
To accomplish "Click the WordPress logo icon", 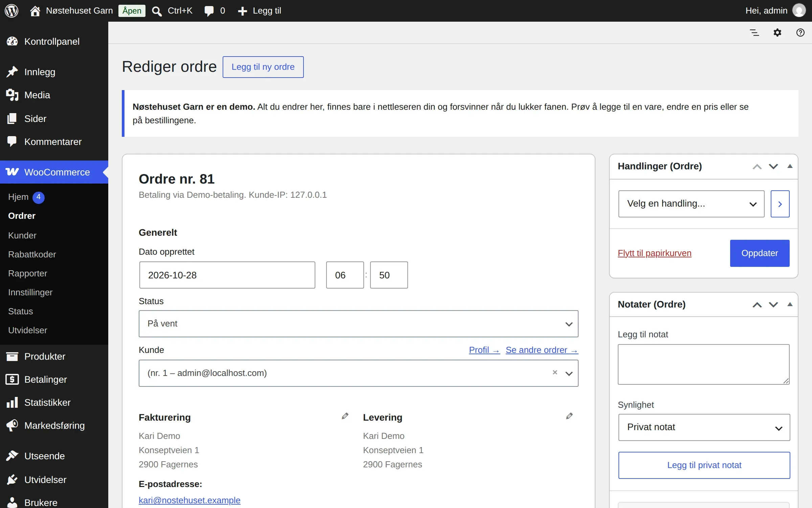I will coord(12,11).
